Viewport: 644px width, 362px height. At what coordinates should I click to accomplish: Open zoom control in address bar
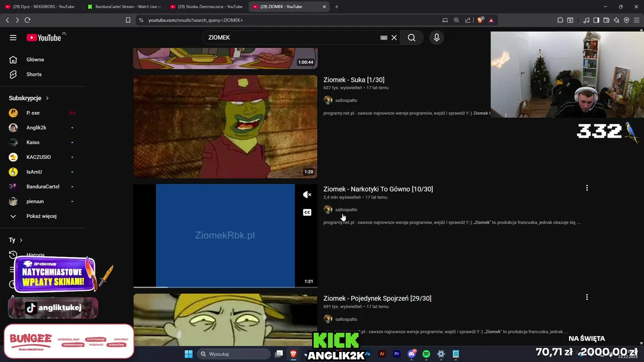[456, 20]
